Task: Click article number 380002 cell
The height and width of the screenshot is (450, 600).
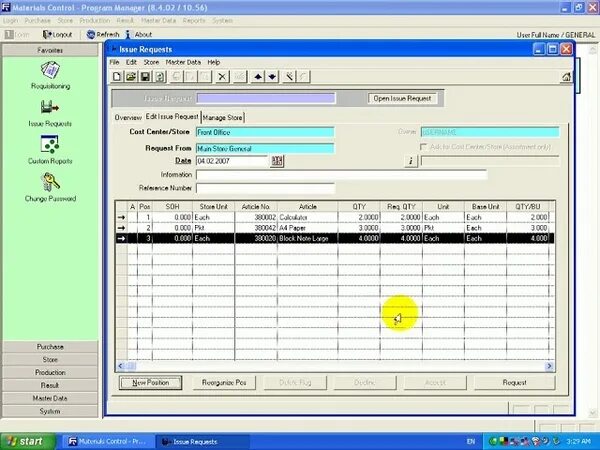Action: pos(256,217)
